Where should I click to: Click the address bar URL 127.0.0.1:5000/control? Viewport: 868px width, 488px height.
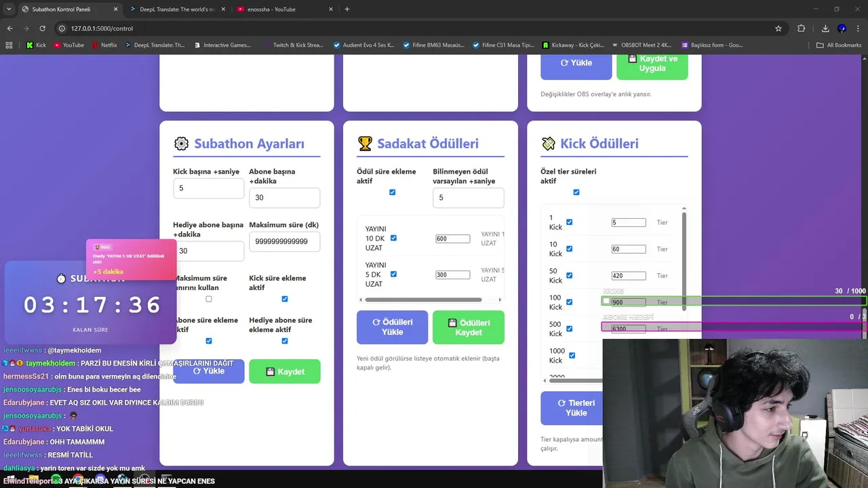click(x=102, y=28)
